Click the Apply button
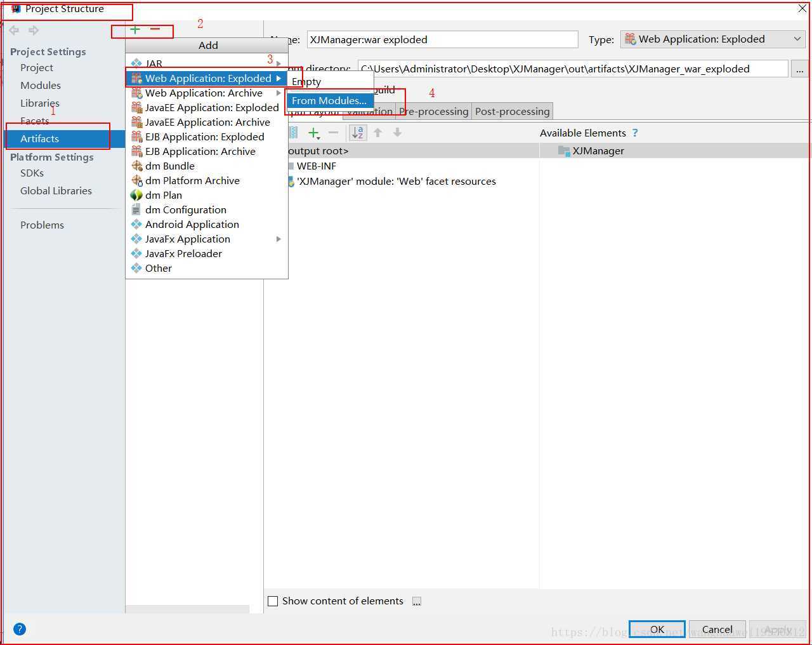The image size is (812, 645). click(x=778, y=629)
